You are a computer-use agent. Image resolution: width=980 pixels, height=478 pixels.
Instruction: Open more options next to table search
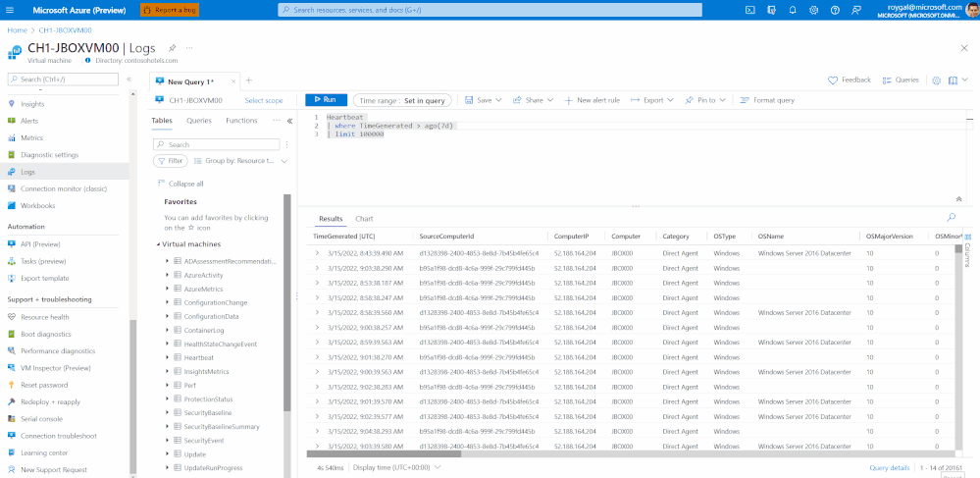tap(287, 144)
